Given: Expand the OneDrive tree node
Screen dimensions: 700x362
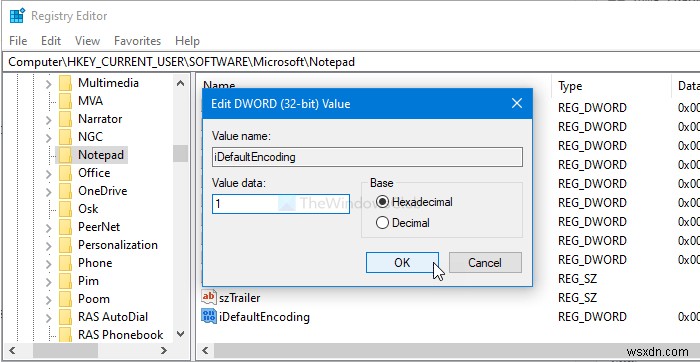Looking at the screenshot, I should (49, 191).
